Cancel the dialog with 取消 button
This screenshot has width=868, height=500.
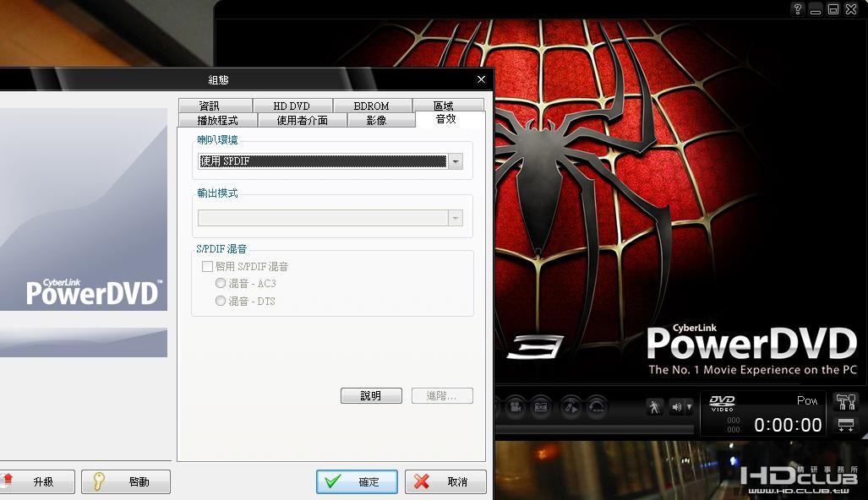(445, 481)
